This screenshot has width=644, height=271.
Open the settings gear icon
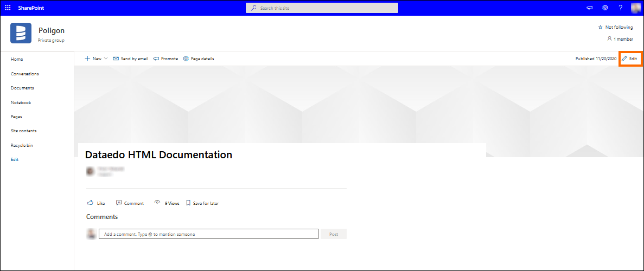[x=605, y=8]
